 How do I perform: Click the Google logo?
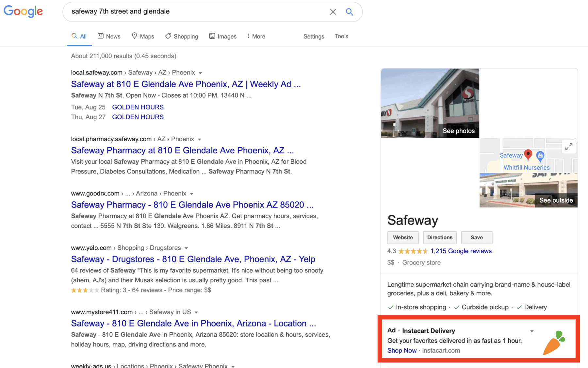23,11
